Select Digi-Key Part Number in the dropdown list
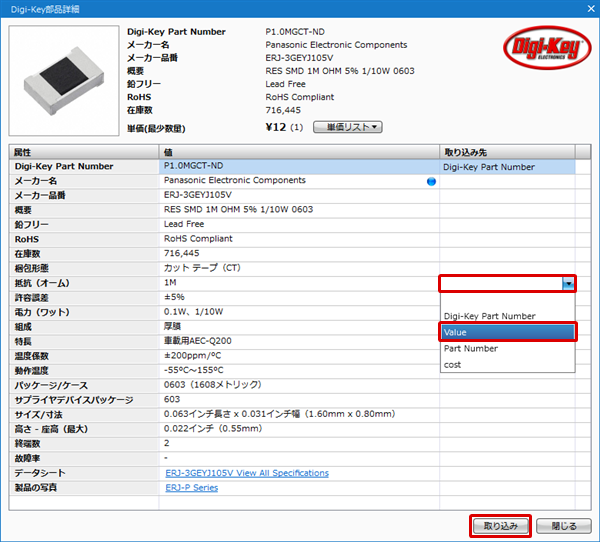 click(x=508, y=316)
